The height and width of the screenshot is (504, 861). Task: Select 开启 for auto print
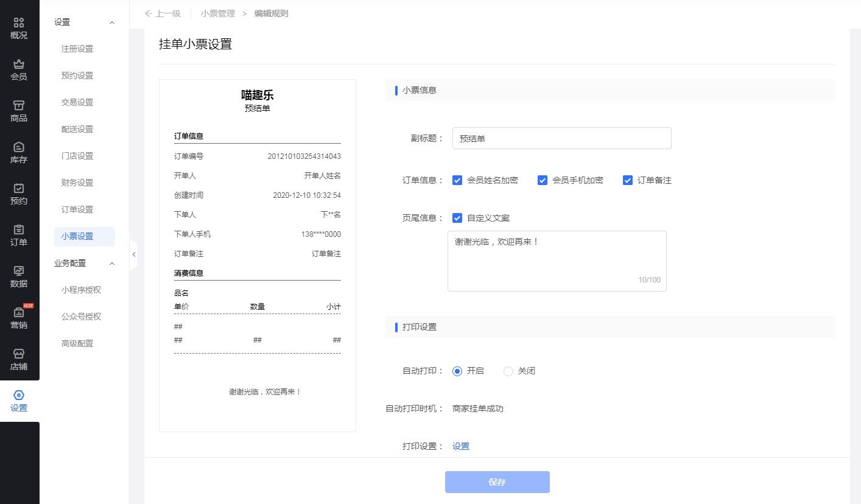point(457,371)
